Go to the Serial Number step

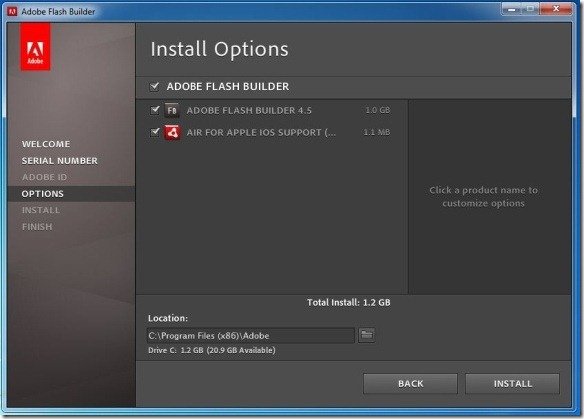coord(60,161)
